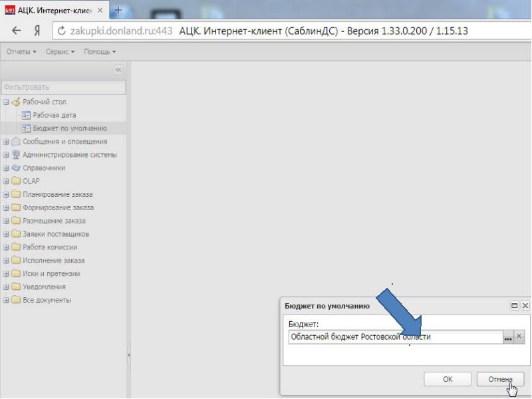Expand Размещение заказа folder
Image resolution: width=532 pixels, height=399 pixels.
6,221
